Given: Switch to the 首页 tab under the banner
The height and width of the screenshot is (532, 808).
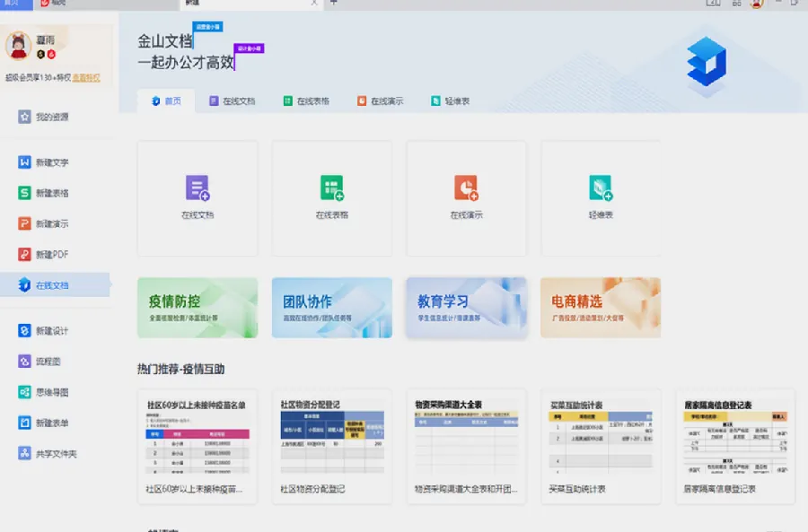Looking at the screenshot, I should [166, 101].
